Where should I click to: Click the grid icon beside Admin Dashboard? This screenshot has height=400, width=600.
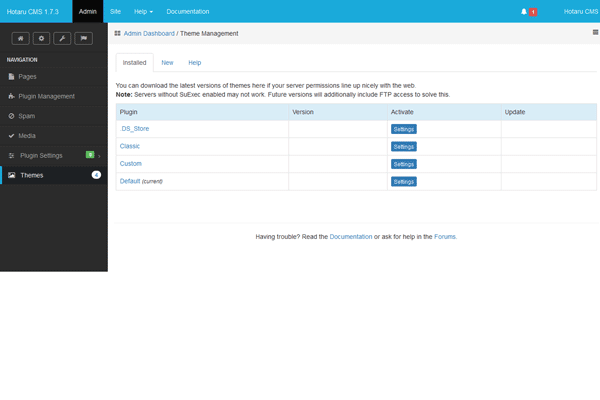(x=118, y=33)
